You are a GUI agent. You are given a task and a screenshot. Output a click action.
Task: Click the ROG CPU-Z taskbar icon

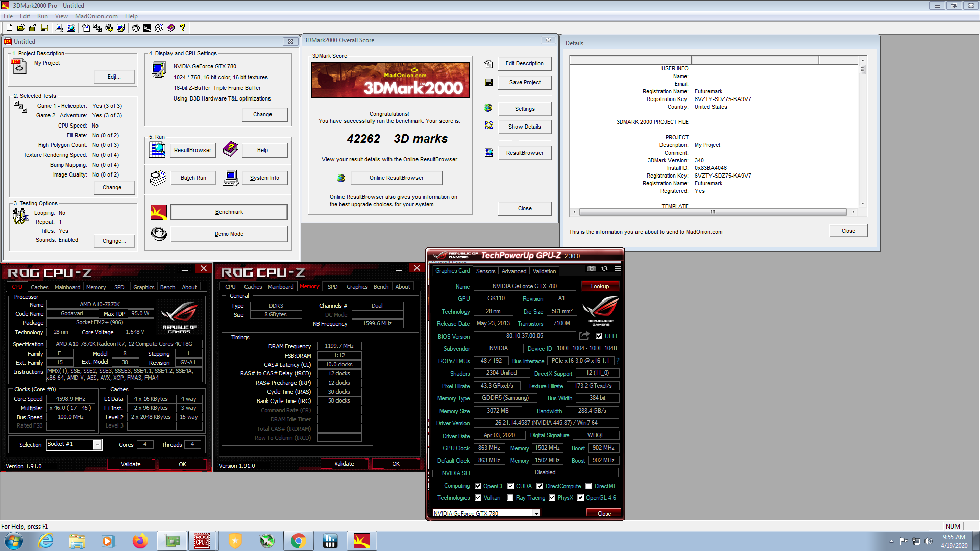pos(202,541)
